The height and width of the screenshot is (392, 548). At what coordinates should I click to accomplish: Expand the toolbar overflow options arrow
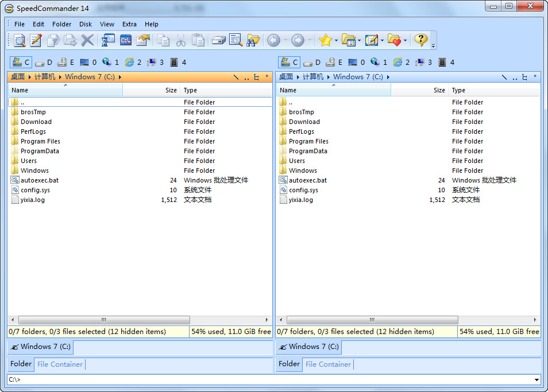[433, 46]
